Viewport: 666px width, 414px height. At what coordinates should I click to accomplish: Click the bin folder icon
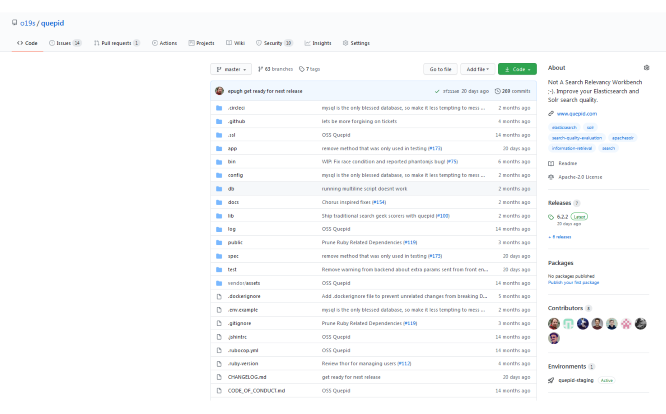(219, 162)
